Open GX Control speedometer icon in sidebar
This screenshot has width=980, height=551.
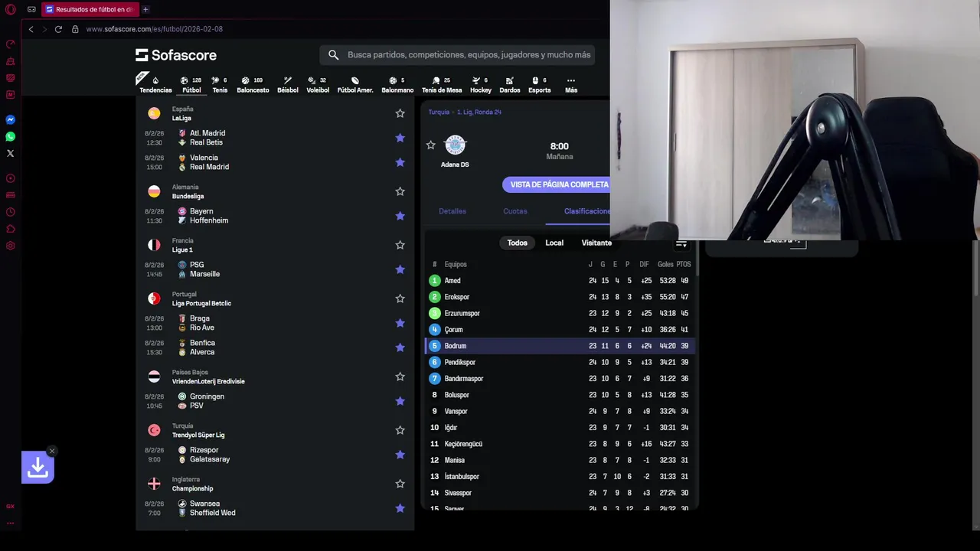[x=11, y=44]
